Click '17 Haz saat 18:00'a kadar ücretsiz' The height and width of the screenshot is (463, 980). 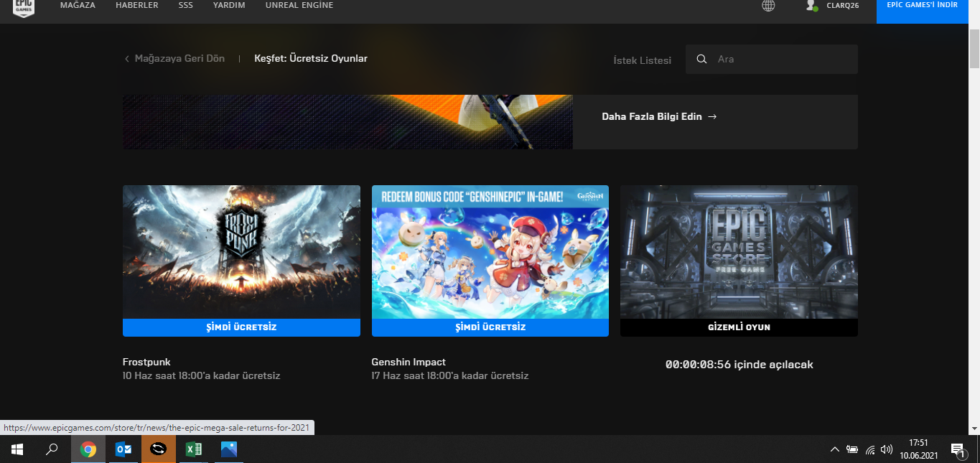450,375
